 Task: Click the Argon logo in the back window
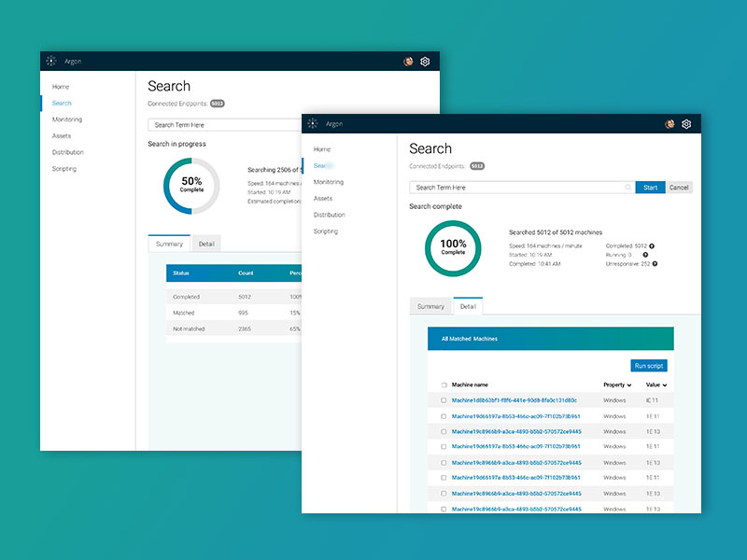(x=51, y=61)
